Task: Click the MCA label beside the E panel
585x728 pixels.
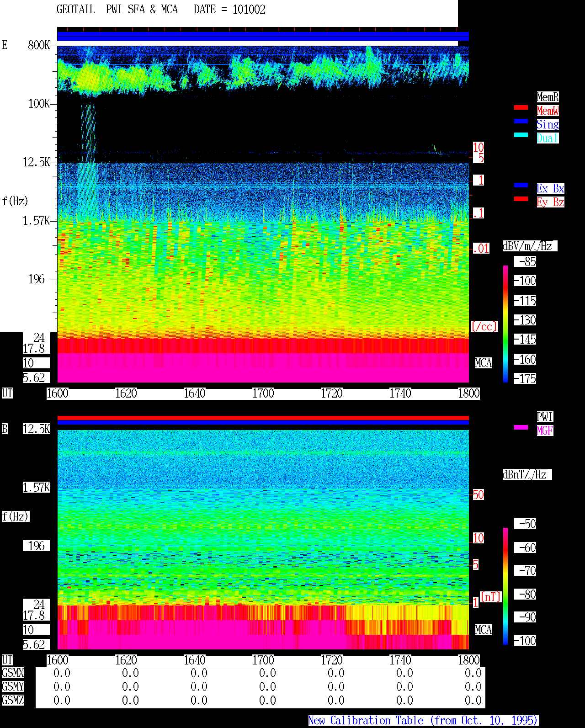Action: [x=484, y=363]
